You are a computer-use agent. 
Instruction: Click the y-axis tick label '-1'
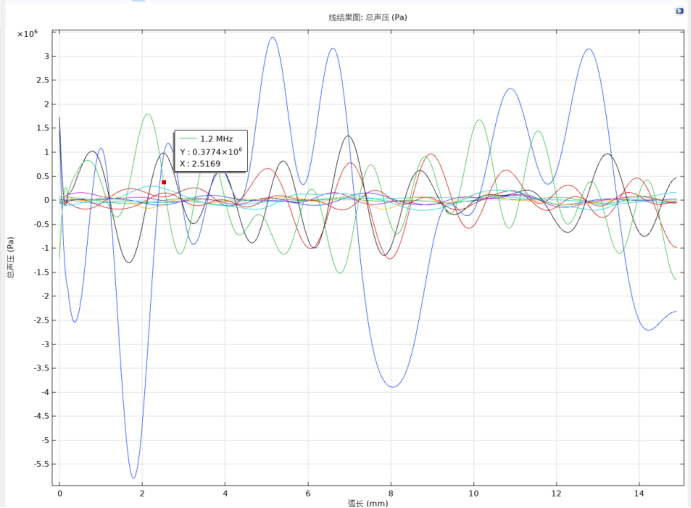(x=45, y=248)
